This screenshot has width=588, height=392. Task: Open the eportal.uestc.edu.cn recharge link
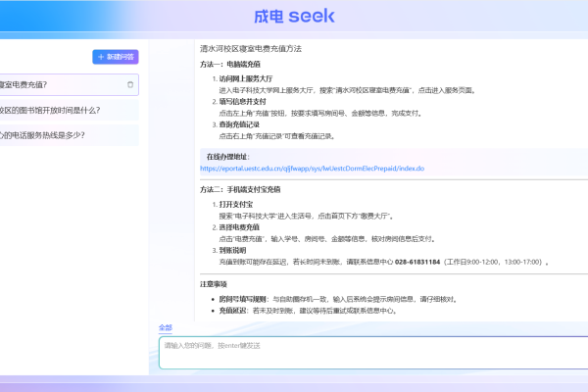pyautogui.click(x=312, y=169)
